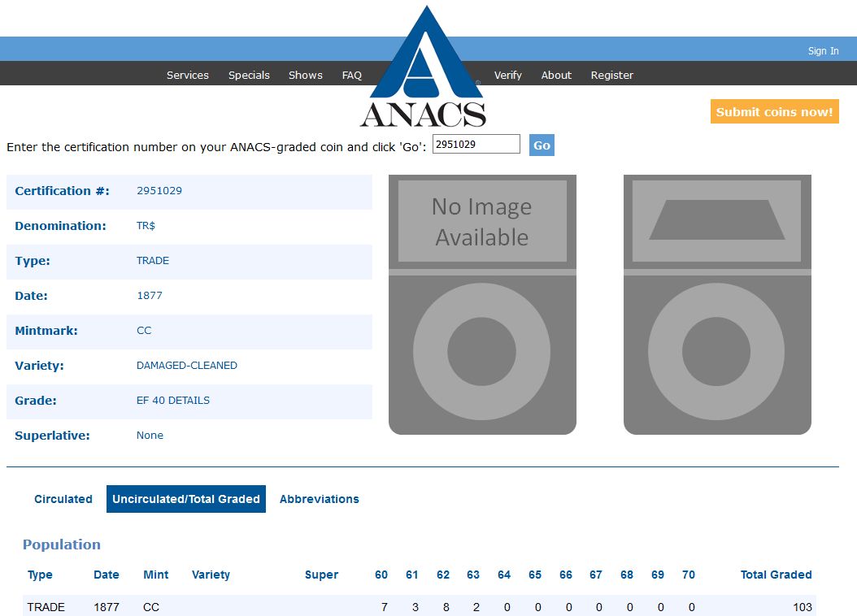This screenshot has height=616, width=857.
Task: Click the reverse coin holder placeholder image
Action: coord(717,305)
